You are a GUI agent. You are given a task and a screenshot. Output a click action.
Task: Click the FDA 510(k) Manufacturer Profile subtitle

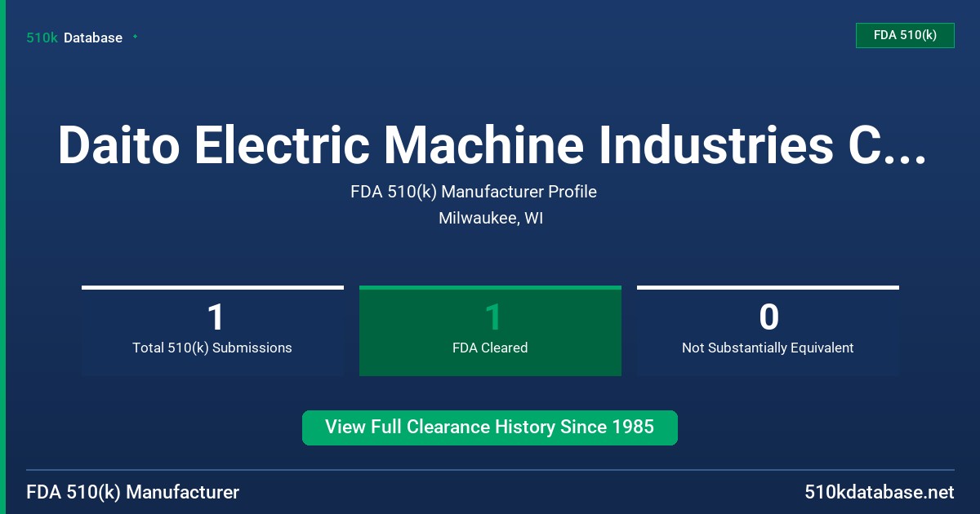pos(474,192)
